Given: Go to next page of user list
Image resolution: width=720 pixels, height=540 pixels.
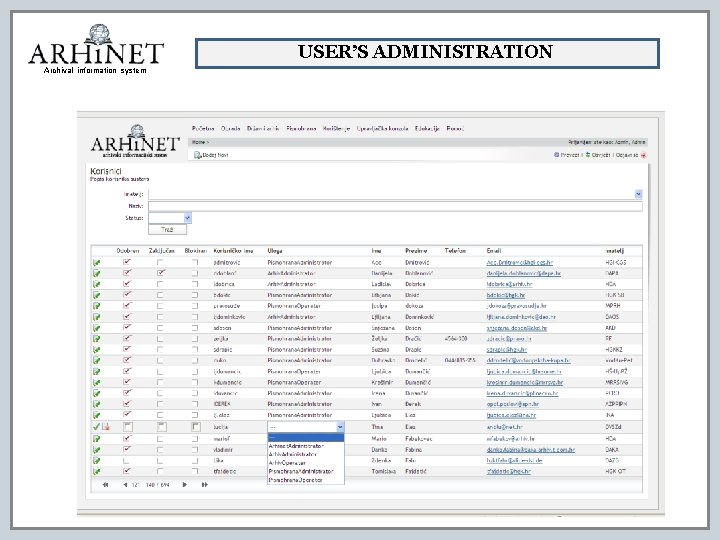Looking at the screenshot, I should [x=185, y=485].
